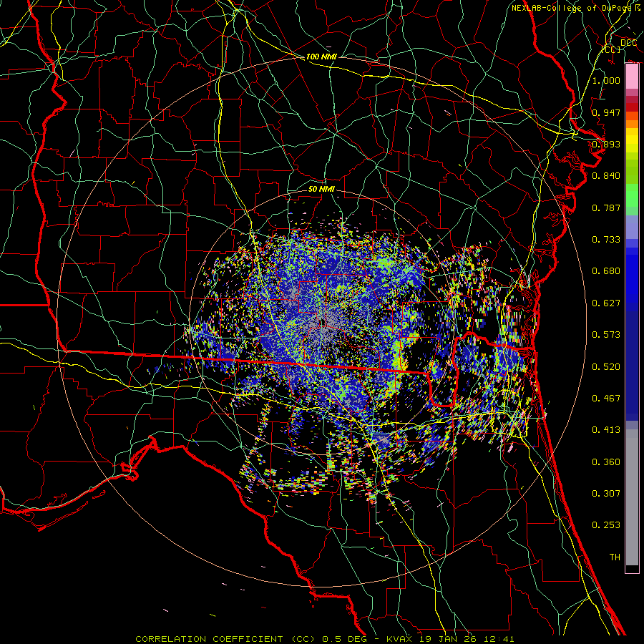Click the 50 NMI range ring label

pyautogui.click(x=321, y=189)
